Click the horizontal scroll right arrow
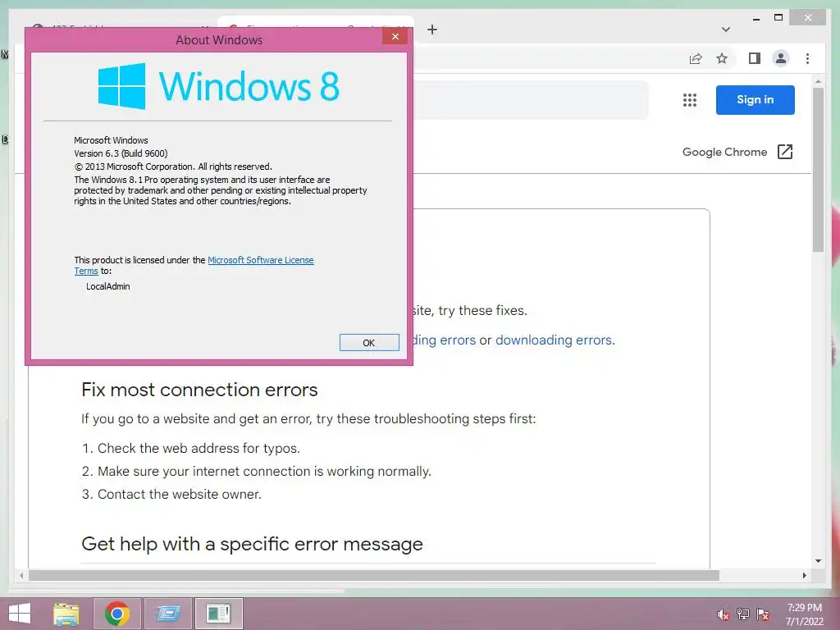Image resolution: width=840 pixels, height=630 pixels. click(x=804, y=575)
